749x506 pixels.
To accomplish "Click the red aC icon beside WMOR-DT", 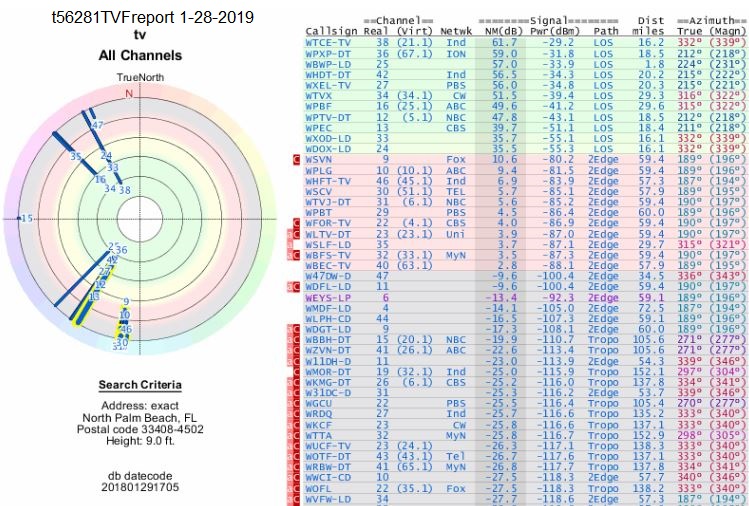I will tap(294, 371).
